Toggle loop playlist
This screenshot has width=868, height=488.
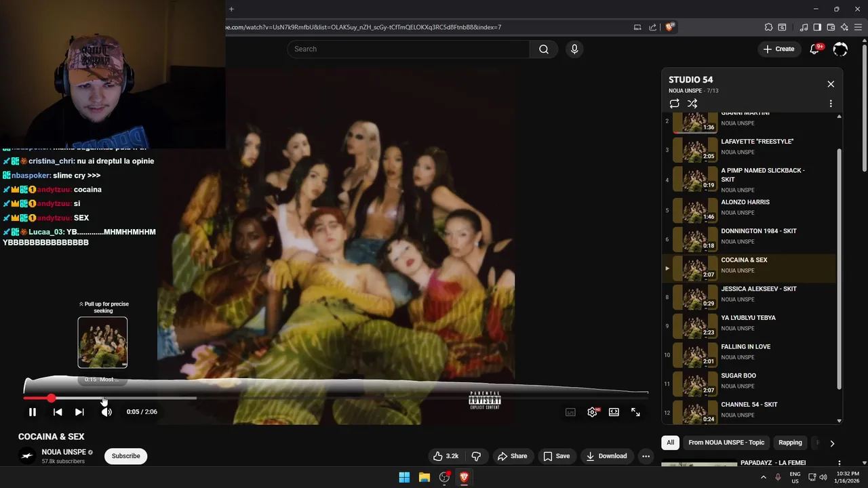[674, 104]
